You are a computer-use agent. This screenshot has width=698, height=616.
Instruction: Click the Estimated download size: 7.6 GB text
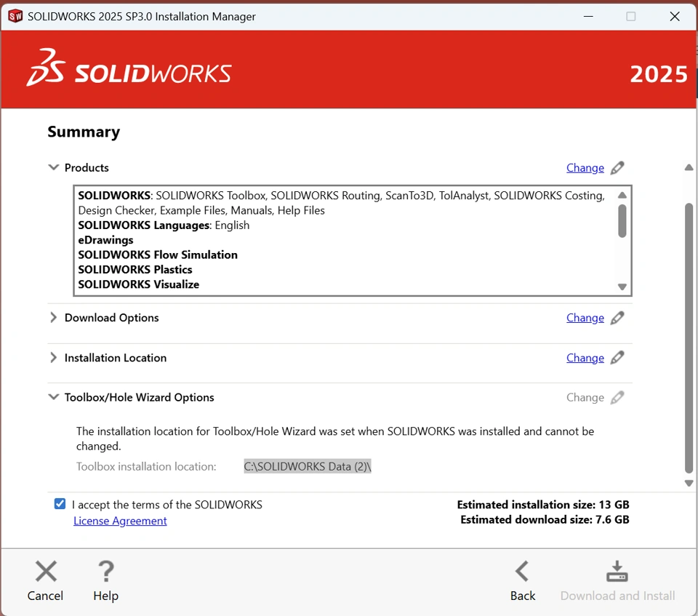(545, 520)
